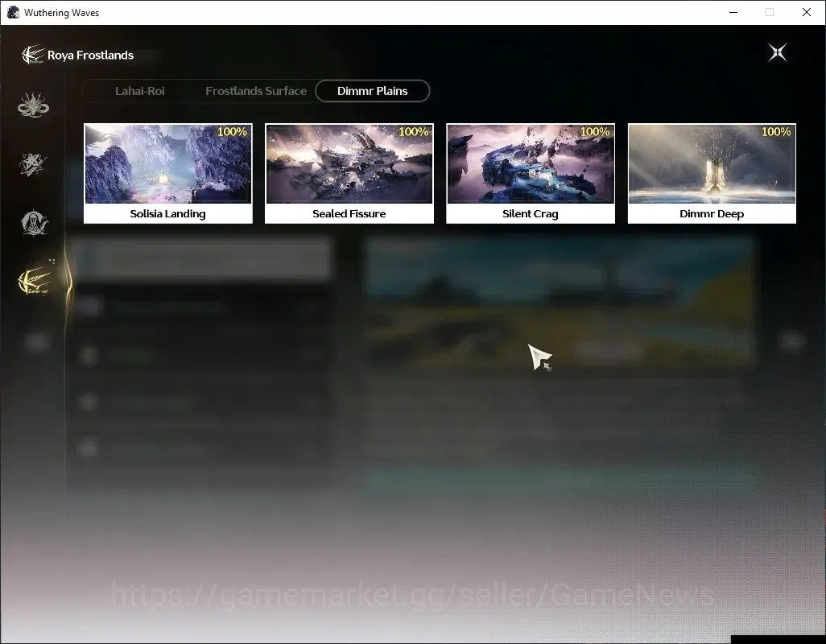Click the 100% progress on Solisia Landing
The image size is (826, 644).
click(x=233, y=132)
